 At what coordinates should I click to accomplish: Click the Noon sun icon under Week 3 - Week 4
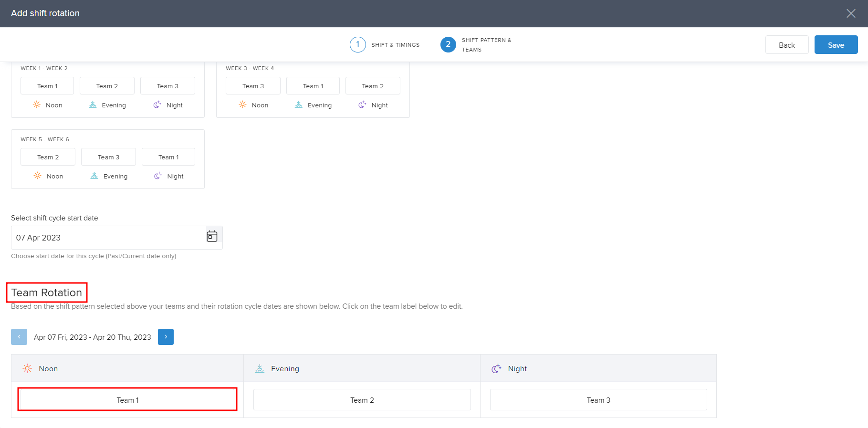click(243, 104)
